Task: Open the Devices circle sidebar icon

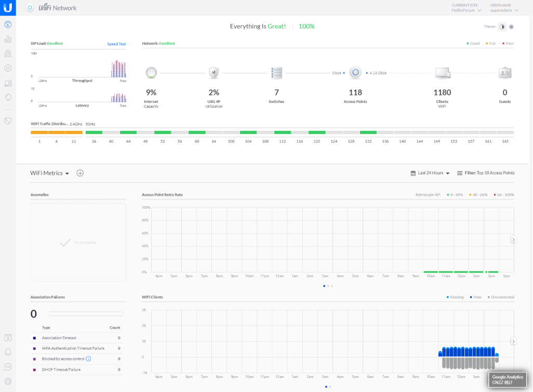Action: tap(8, 68)
